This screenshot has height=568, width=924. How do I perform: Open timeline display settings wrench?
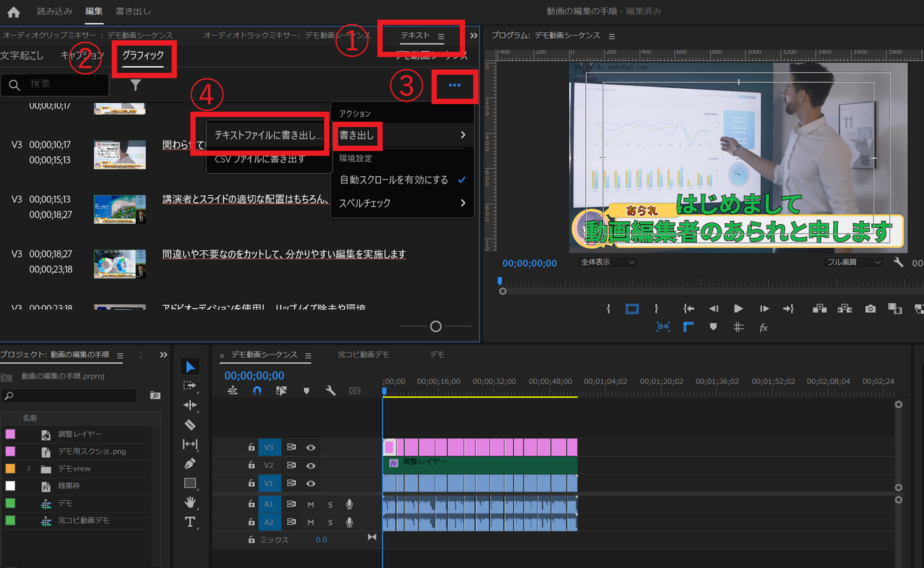click(x=330, y=391)
